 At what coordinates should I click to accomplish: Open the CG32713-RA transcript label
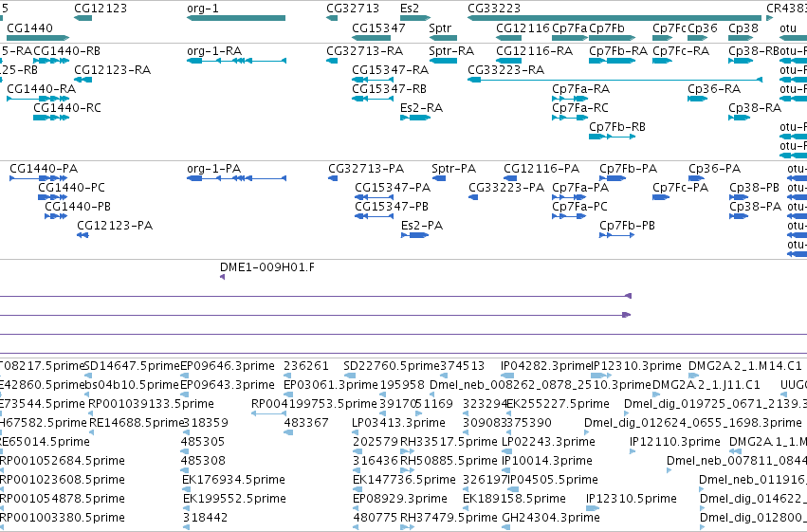coord(365,51)
